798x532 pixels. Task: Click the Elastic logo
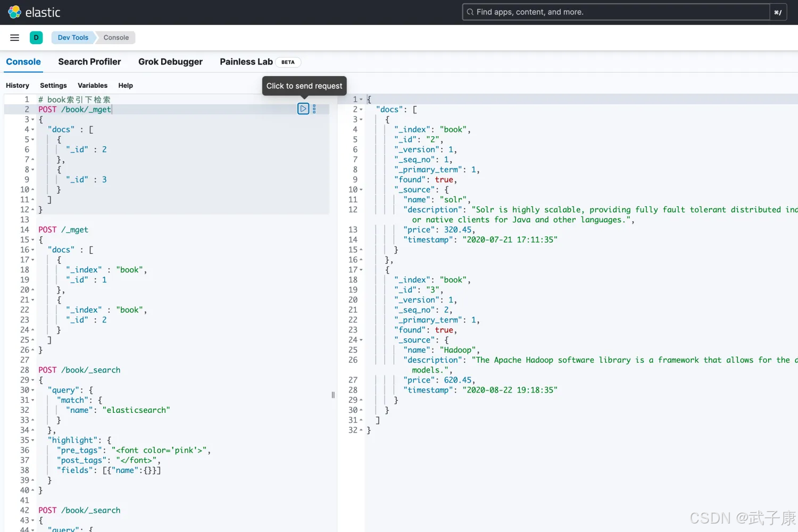[15, 12]
